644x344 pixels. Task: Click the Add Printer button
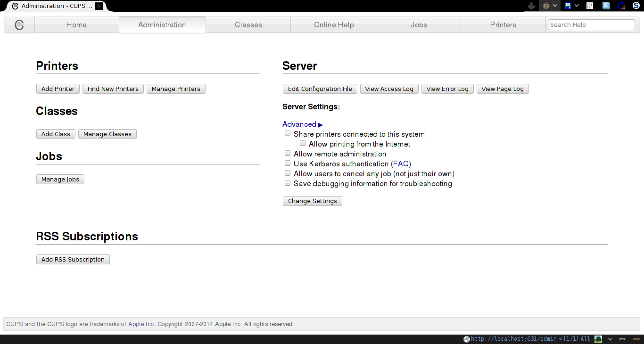tap(58, 89)
